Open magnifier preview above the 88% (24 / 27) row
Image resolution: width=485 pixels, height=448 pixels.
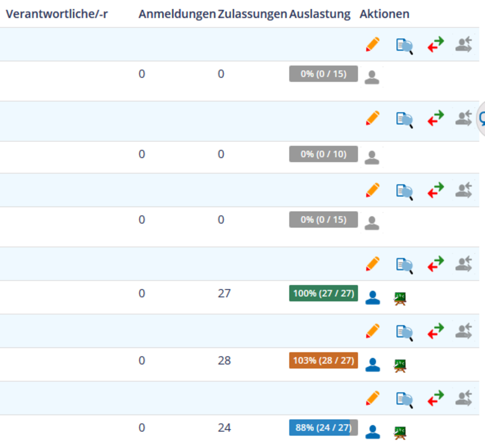coord(405,400)
